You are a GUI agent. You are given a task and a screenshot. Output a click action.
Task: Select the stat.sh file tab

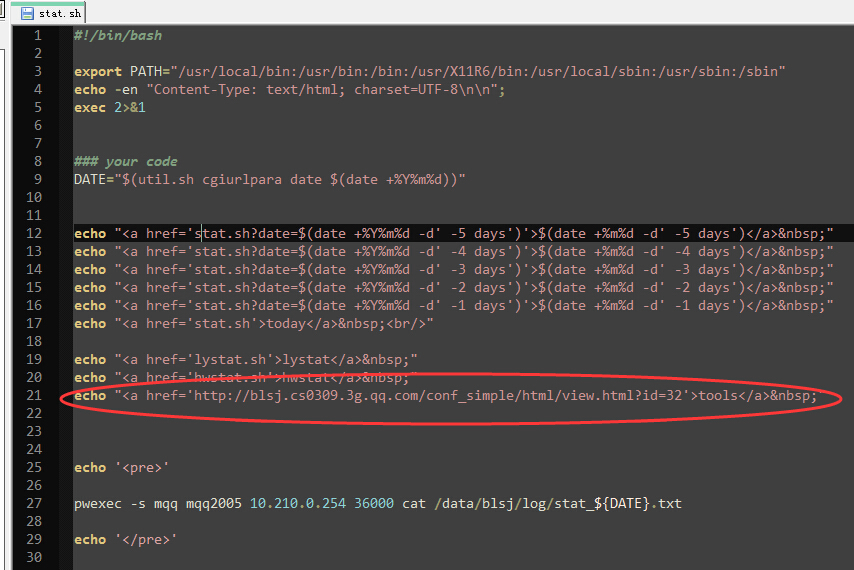point(50,13)
